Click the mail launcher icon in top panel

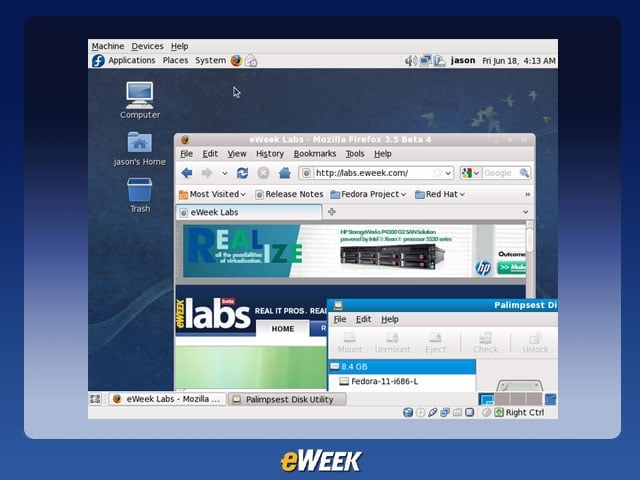pyautogui.click(x=251, y=60)
